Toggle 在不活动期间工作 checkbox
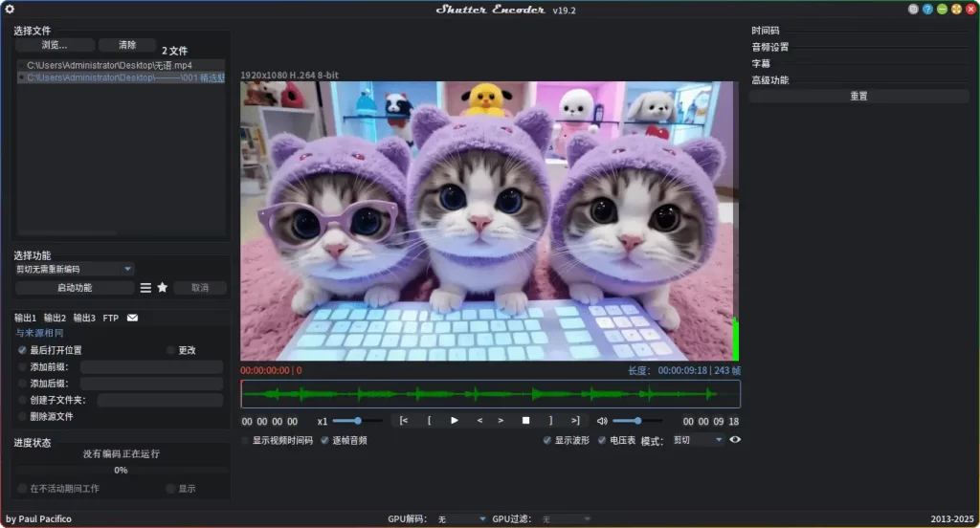Viewport: 980px width, 528px height. coord(23,489)
